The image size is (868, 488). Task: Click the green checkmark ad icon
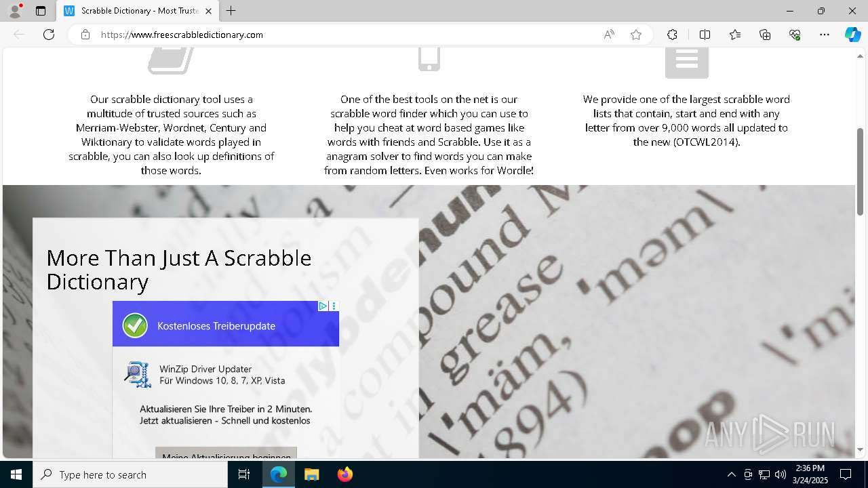(135, 325)
